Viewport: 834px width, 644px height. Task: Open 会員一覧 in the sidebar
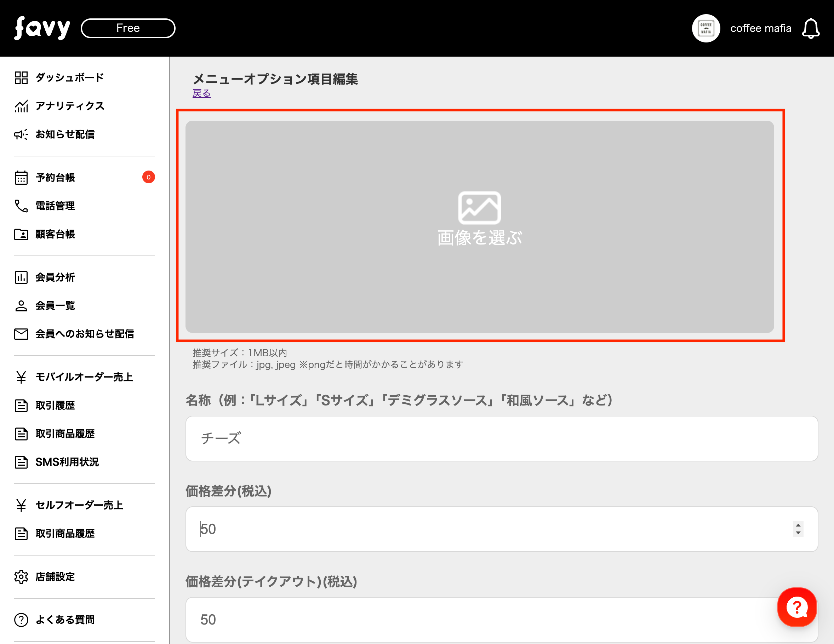click(x=55, y=305)
